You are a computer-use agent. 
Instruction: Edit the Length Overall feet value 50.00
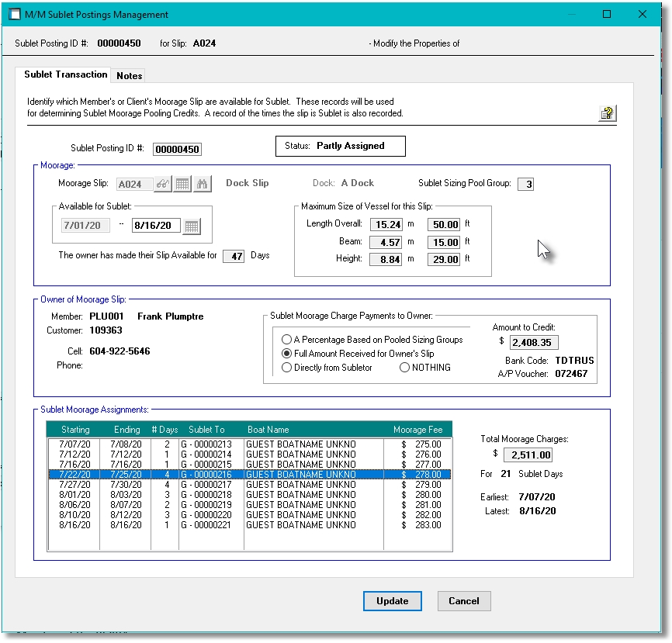444,226
